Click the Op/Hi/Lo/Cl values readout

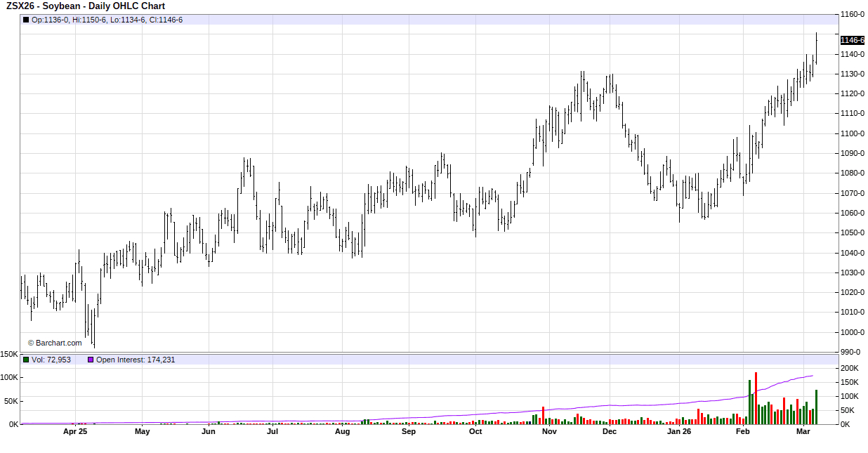point(107,20)
